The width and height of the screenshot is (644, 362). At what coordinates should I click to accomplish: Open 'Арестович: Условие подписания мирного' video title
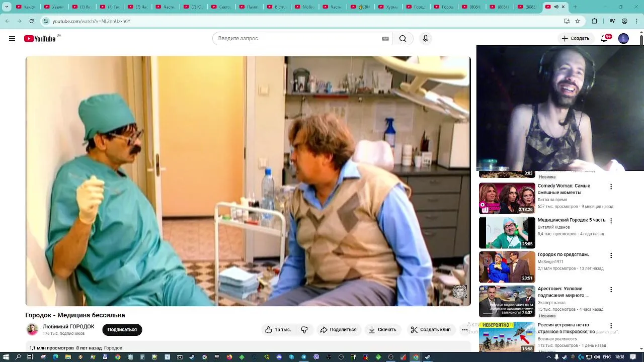pyautogui.click(x=563, y=292)
